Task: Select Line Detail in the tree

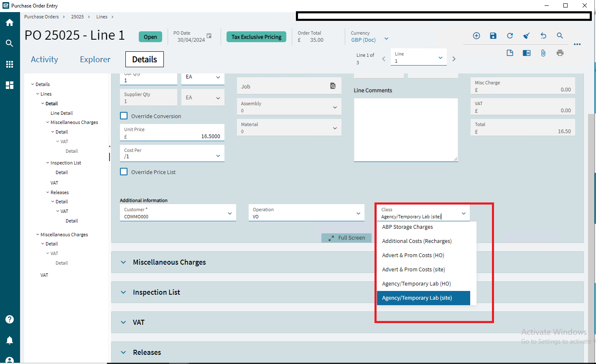Action: coord(61,113)
